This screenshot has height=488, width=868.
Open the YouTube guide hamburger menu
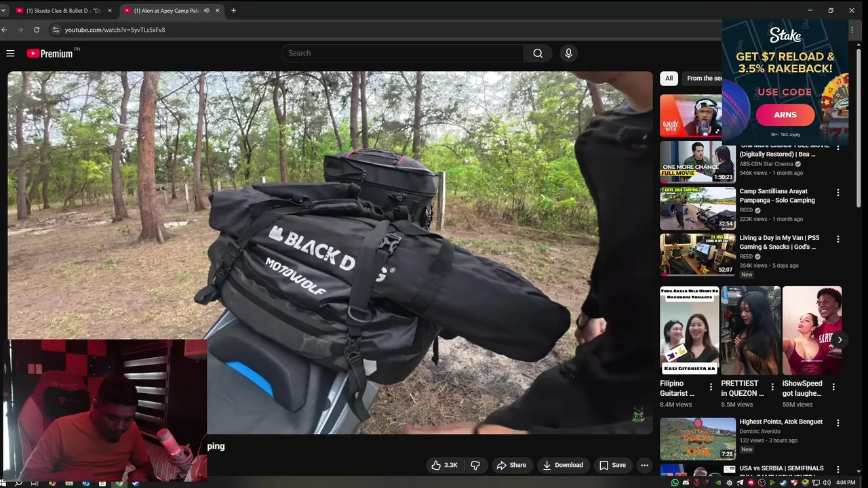point(10,53)
